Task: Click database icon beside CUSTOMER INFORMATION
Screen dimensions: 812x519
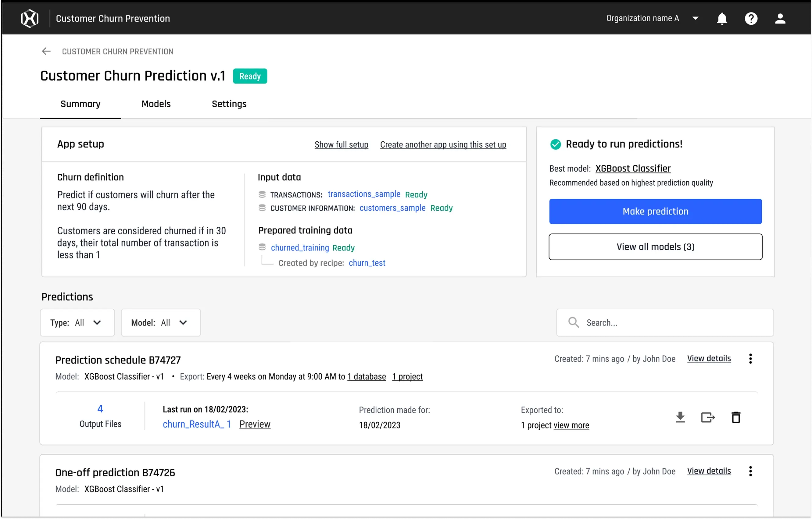Action: [x=262, y=208]
